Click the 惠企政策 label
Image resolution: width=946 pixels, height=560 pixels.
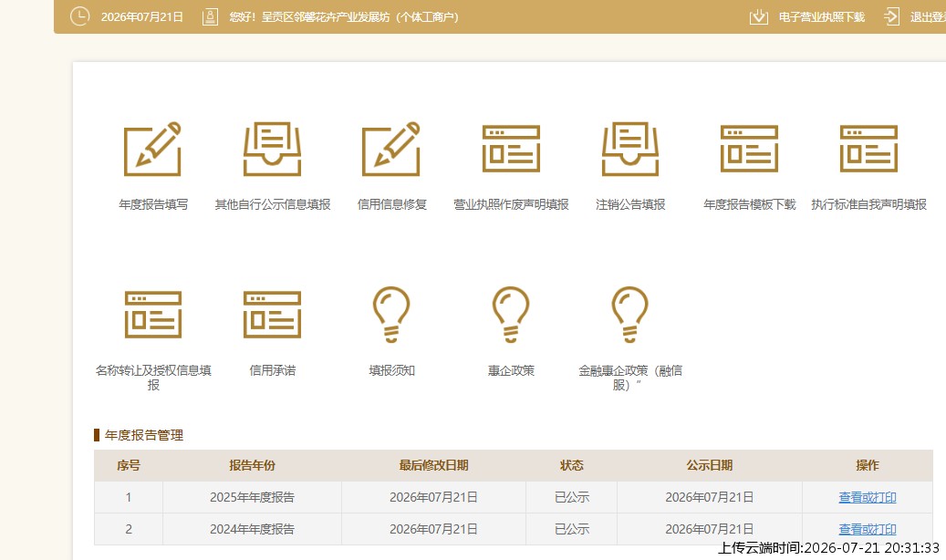click(x=511, y=370)
